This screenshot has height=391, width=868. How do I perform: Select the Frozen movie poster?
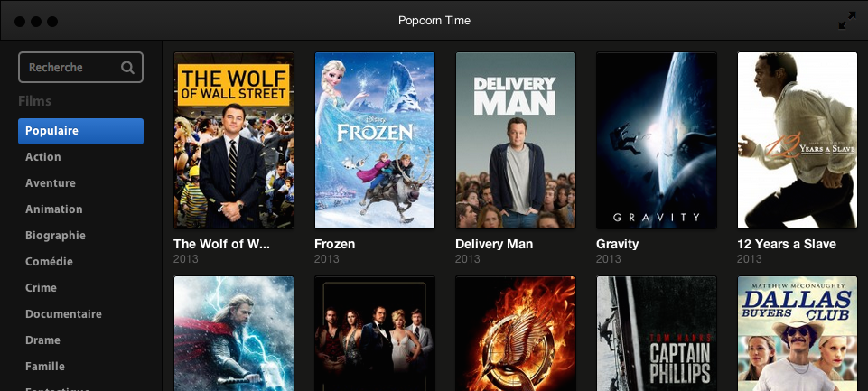tap(375, 140)
